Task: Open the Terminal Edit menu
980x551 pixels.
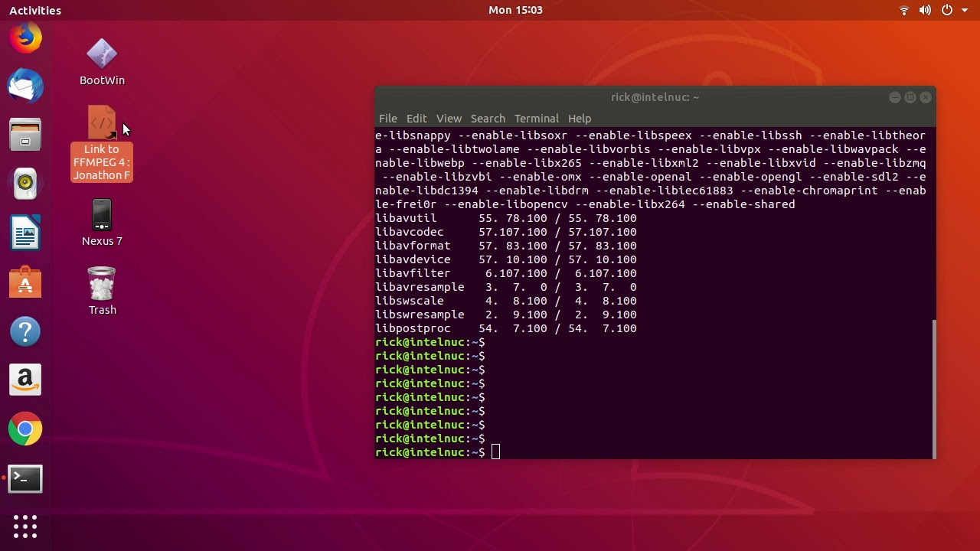Action: (416, 119)
